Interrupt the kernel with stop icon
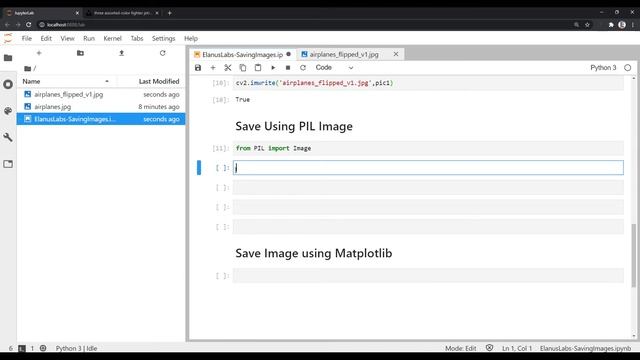The height and width of the screenshot is (360, 640). tap(288, 68)
